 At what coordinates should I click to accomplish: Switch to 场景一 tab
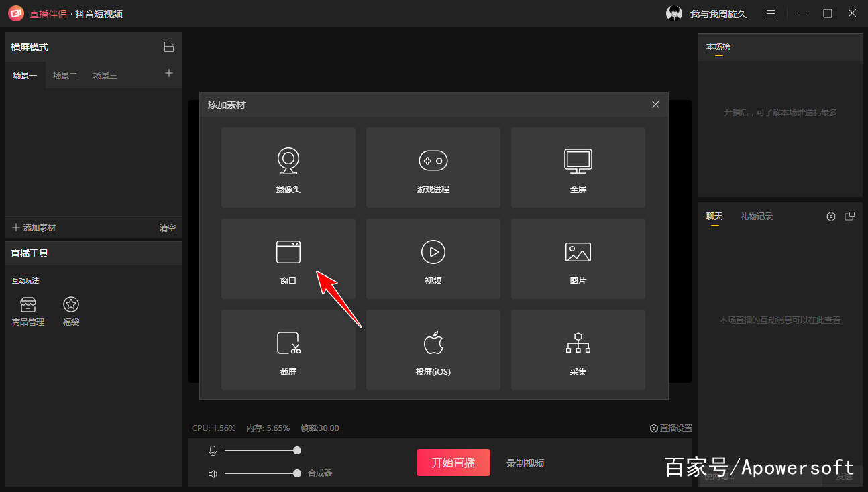pyautogui.click(x=25, y=75)
